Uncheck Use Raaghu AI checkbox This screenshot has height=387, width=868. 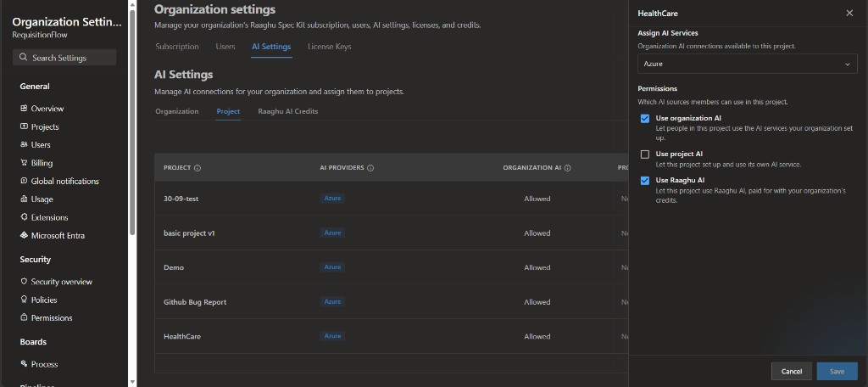(645, 181)
